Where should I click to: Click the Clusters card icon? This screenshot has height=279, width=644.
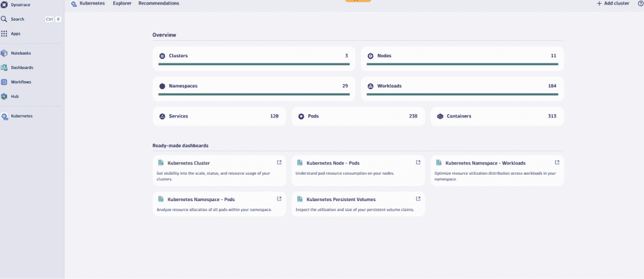[x=162, y=56]
